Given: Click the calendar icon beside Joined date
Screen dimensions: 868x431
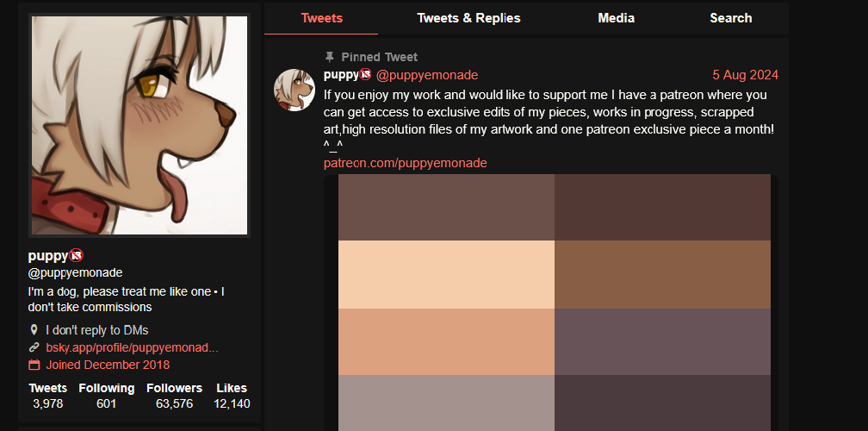Looking at the screenshot, I should pyautogui.click(x=34, y=365).
